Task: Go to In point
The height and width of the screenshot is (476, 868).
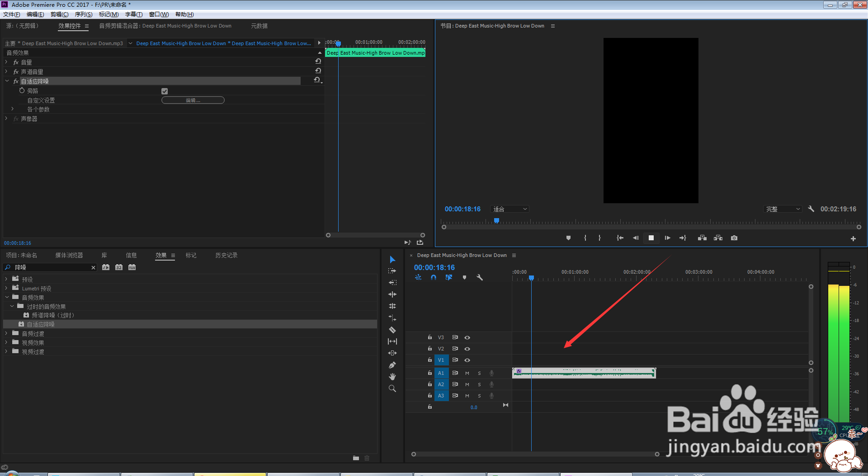Action: 620,238
